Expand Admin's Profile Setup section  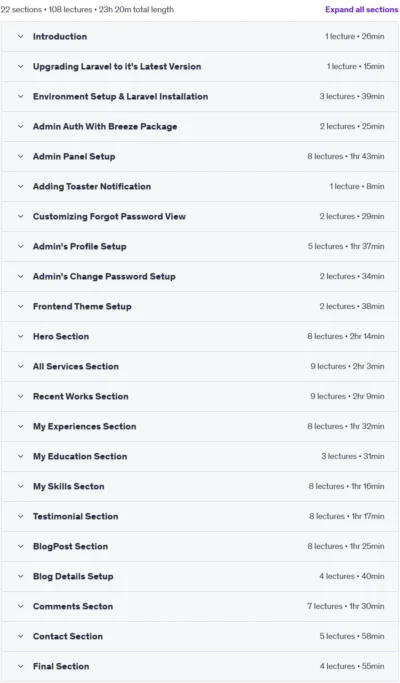click(200, 247)
